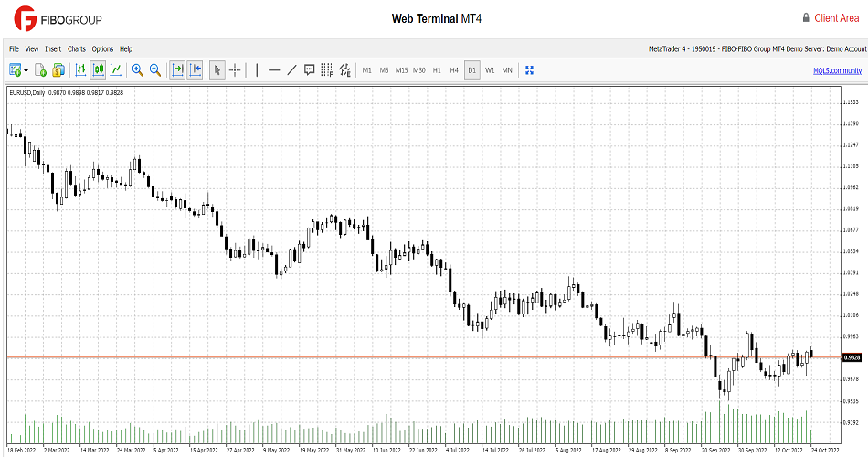
Task: Toggle chart auto scroll to end
Action: coord(177,69)
